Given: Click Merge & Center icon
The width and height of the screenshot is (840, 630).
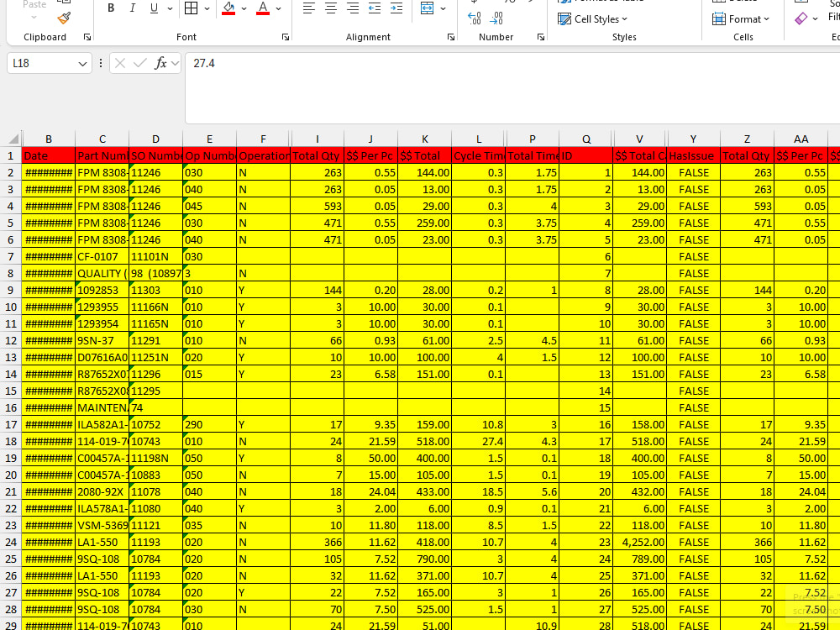Looking at the screenshot, I should pos(427,8).
